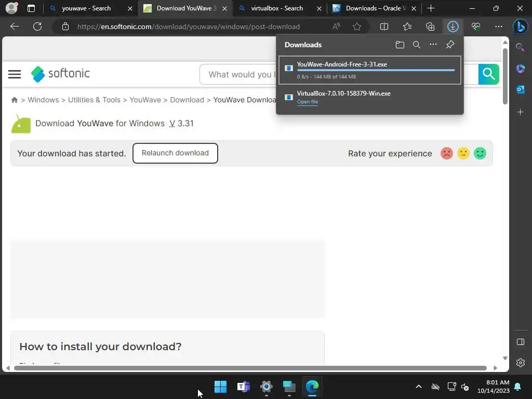Open downloads folder from Downloads panel

[400, 45]
